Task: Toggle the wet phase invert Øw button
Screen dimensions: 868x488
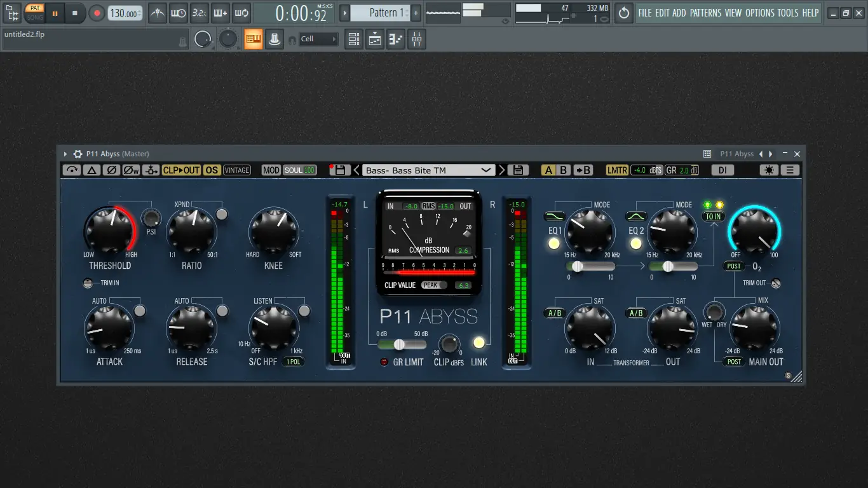Action: click(x=131, y=170)
